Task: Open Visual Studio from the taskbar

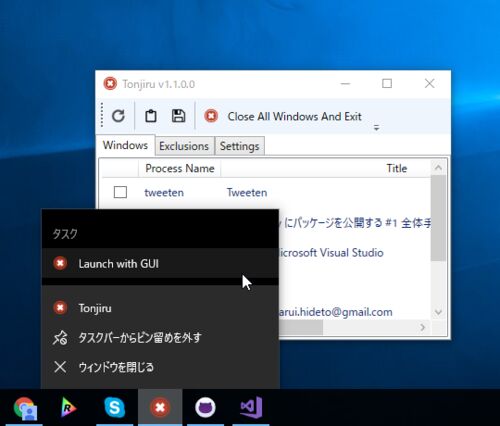Action: [x=251, y=407]
